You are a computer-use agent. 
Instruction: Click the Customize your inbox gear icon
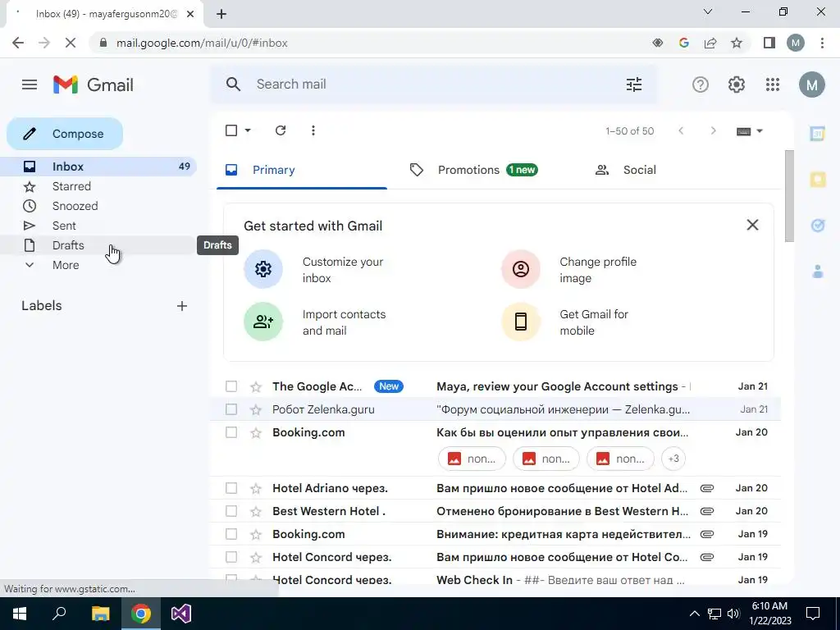pyautogui.click(x=263, y=269)
